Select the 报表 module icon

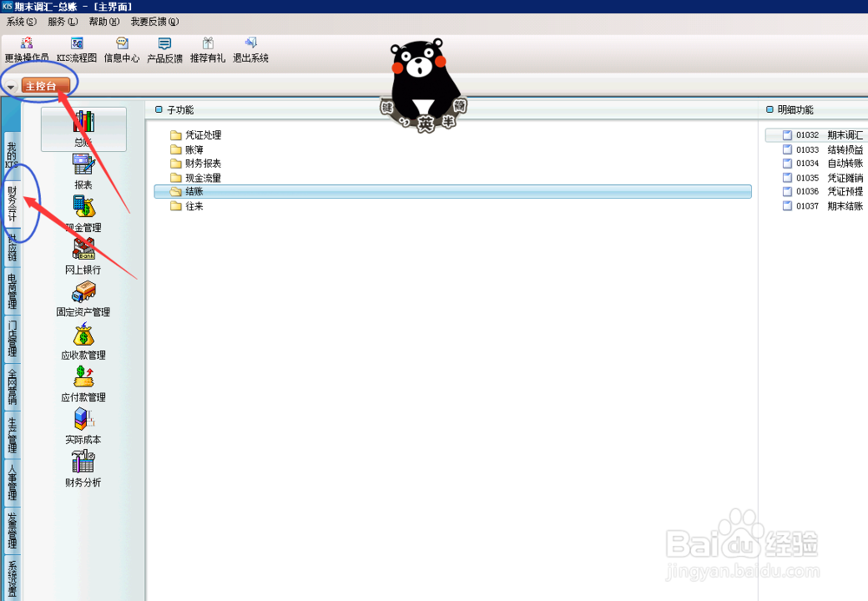[83, 165]
